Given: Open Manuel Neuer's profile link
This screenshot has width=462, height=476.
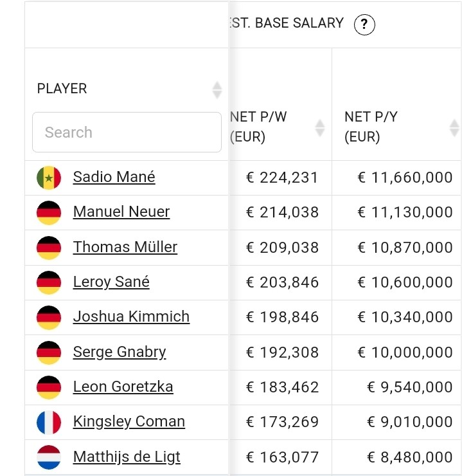Looking at the screenshot, I should pos(121,212).
